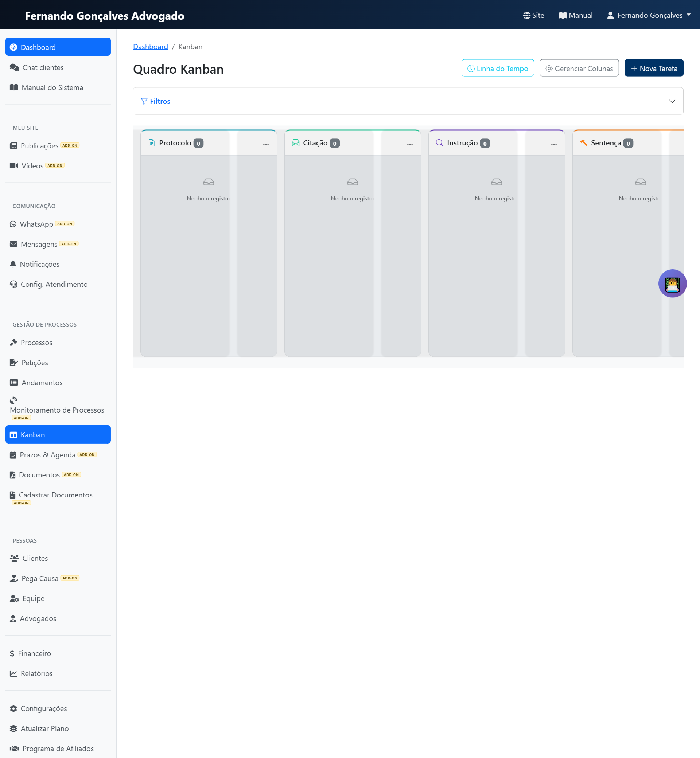Open Programa de Afiliados in sidebar
The image size is (700, 758).
[58, 749]
